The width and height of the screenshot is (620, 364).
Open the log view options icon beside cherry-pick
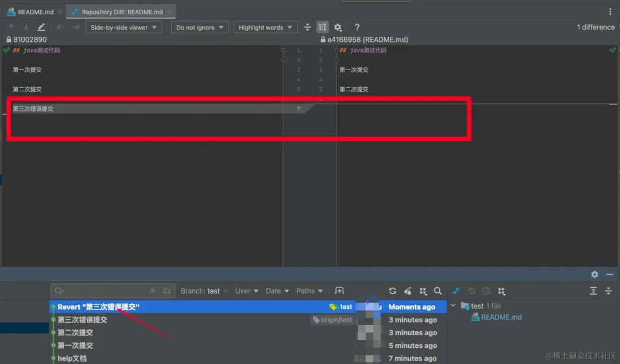click(x=423, y=291)
